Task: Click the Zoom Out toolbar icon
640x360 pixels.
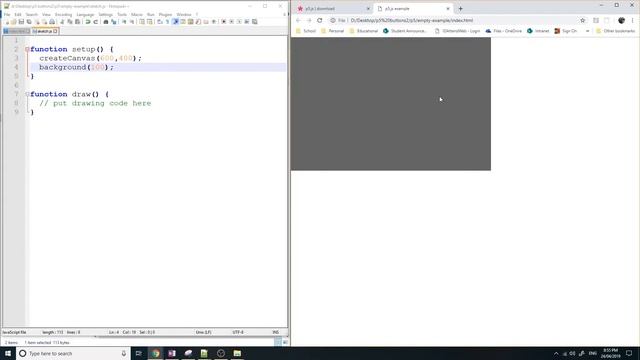Action: 132,22
